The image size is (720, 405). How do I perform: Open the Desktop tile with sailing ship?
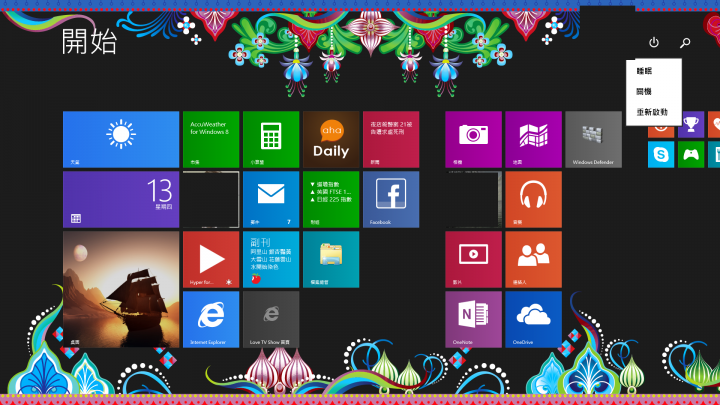pyautogui.click(x=121, y=289)
